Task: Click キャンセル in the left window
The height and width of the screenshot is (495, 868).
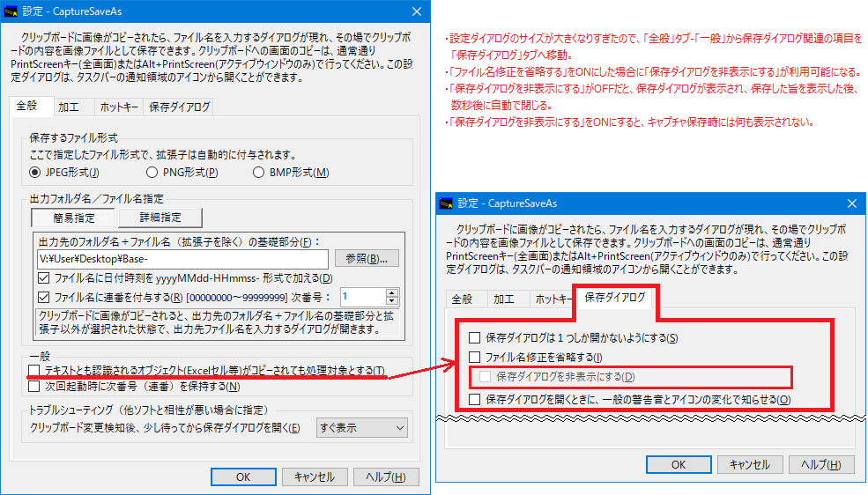Action: (315, 477)
